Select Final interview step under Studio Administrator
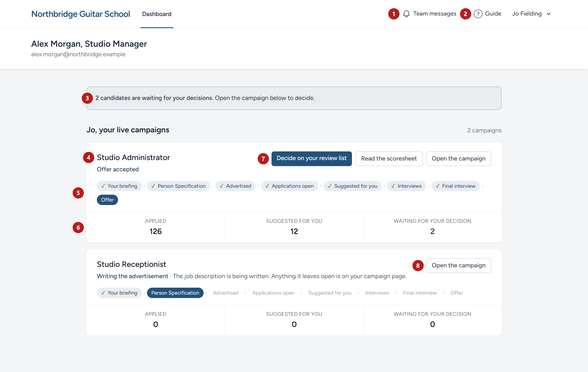 click(x=456, y=186)
